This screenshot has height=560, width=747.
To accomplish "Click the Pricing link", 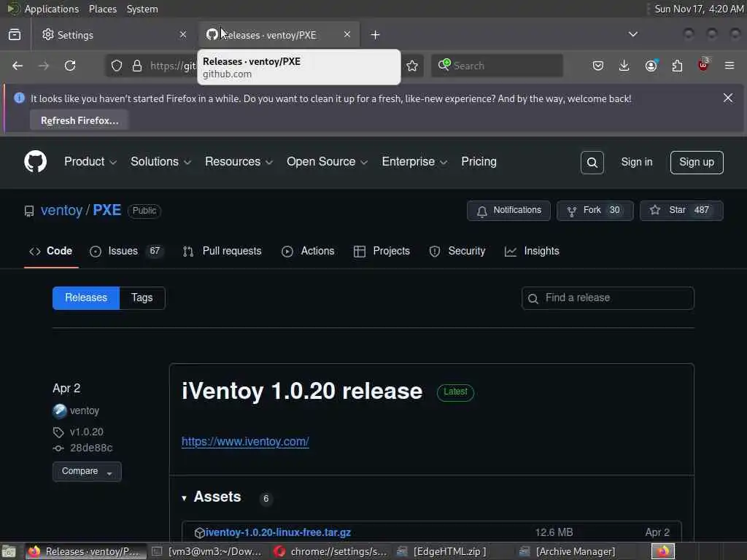I will [479, 162].
